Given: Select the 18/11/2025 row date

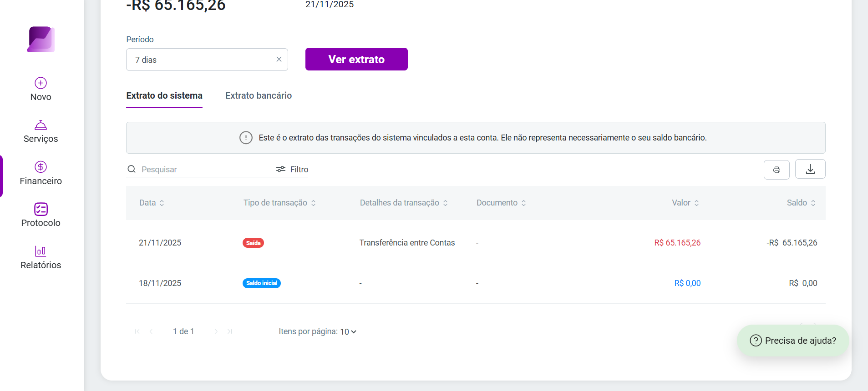Looking at the screenshot, I should 160,283.
